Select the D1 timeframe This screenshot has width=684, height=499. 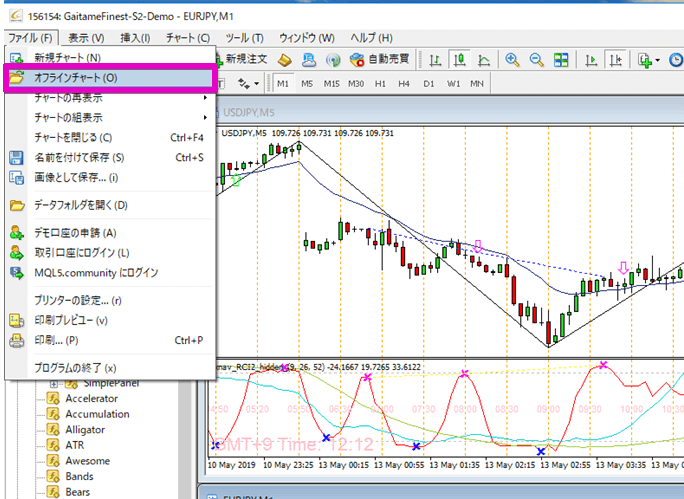[x=428, y=83]
